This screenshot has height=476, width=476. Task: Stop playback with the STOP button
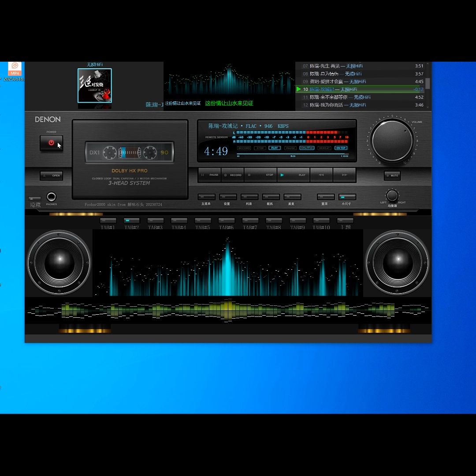pos(261,175)
